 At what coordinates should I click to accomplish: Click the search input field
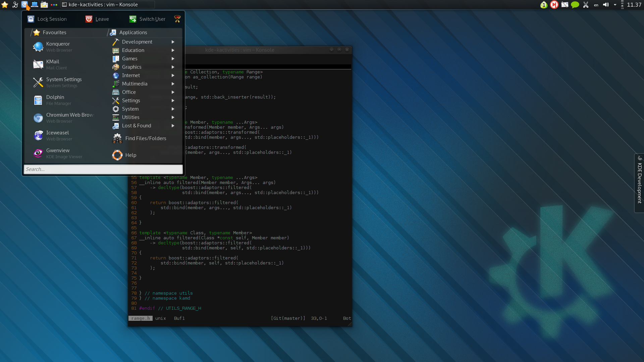click(103, 169)
